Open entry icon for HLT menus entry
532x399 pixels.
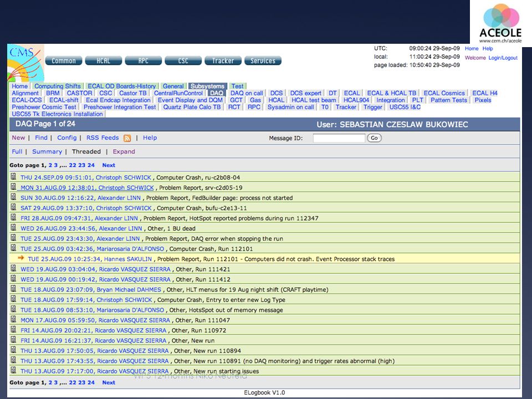[x=13, y=288]
